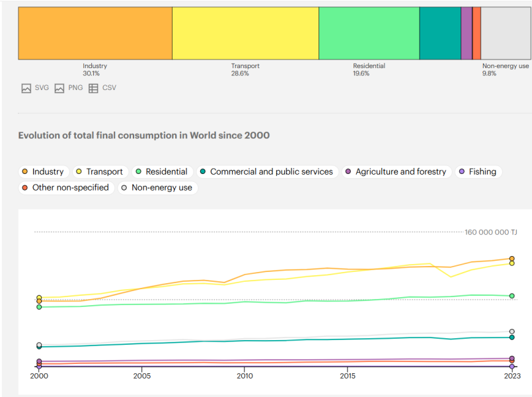The height and width of the screenshot is (397, 532).
Task: Toggle Other non-specified series
Action: coord(65,187)
